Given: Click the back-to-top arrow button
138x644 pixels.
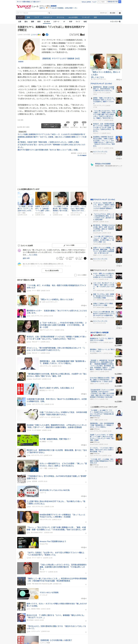Looking at the screenshot, I should pyautogui.click(x=133, y=398).
